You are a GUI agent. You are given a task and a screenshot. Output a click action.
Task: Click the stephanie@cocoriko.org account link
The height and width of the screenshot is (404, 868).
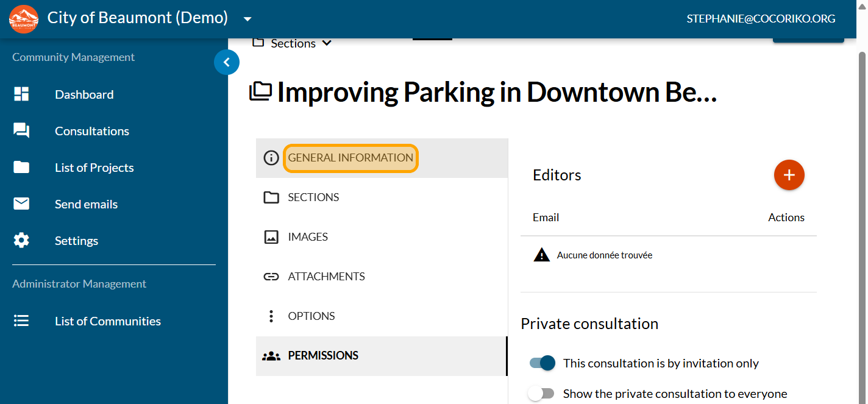point(760,19)
